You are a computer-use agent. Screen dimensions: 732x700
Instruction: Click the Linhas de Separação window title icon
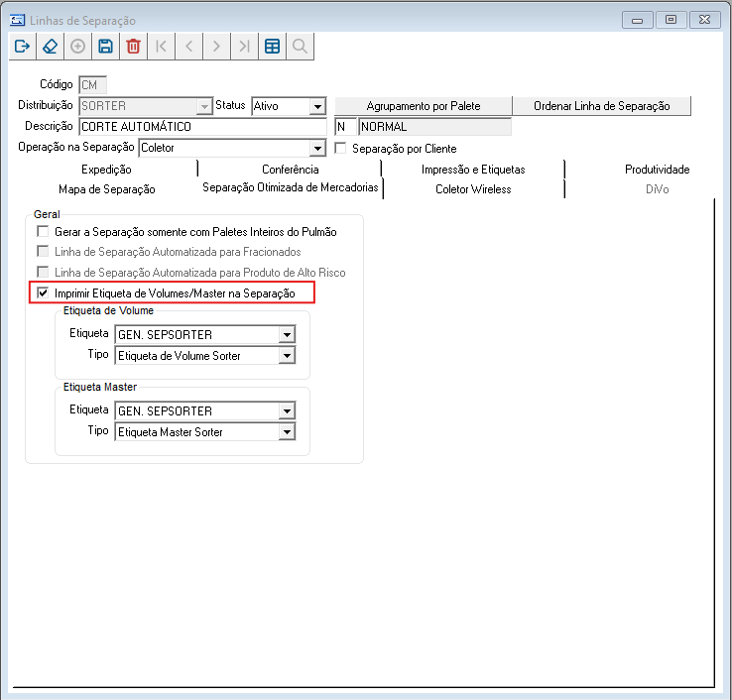pos(17,20)
